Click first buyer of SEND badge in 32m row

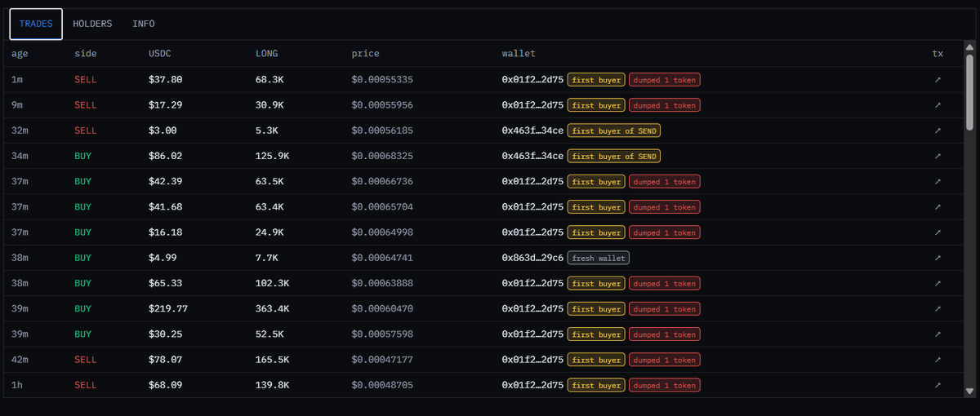tap(614, 131)
